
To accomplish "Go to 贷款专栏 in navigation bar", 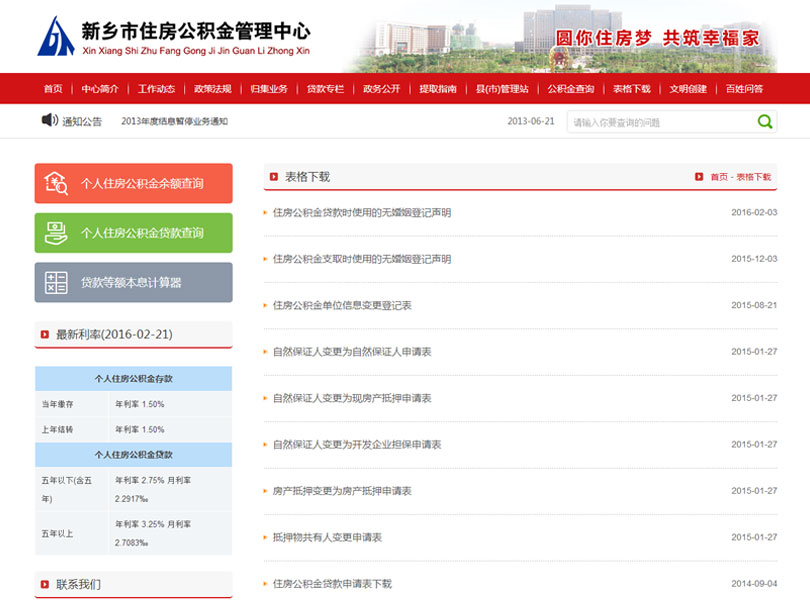I will click(x=325, y=88).
